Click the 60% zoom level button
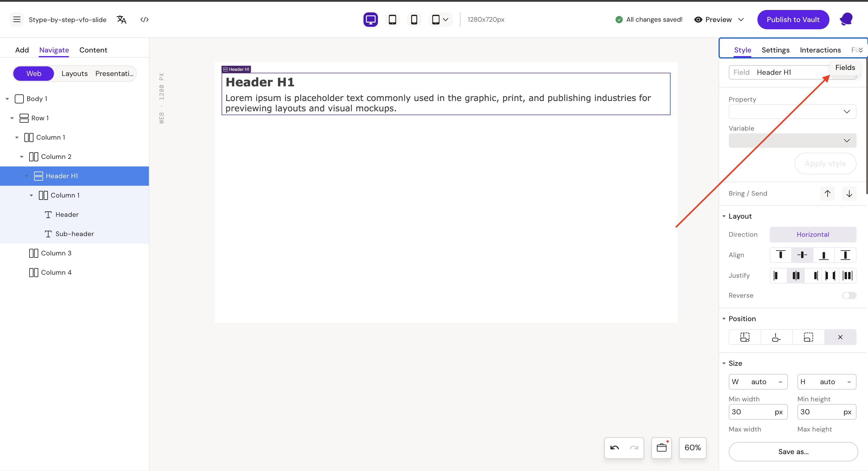 click(x=693, y=448)
